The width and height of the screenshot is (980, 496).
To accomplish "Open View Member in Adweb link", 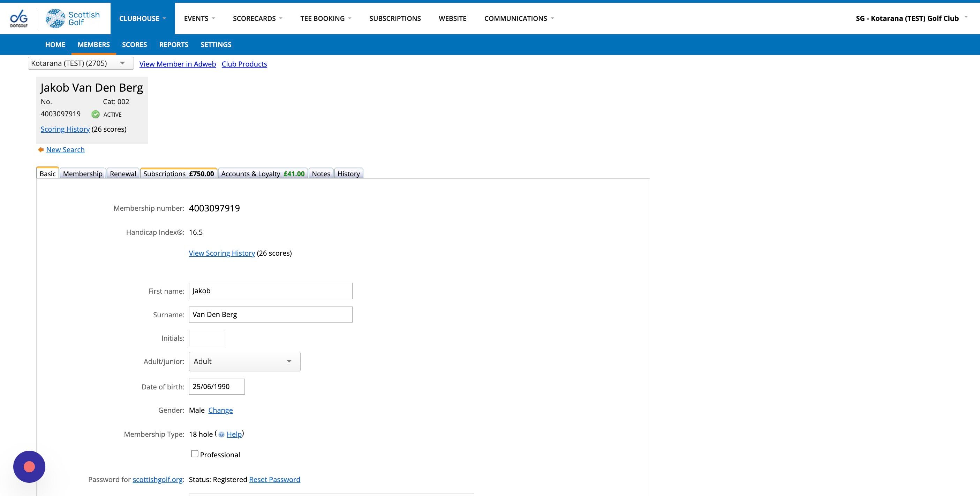I will [x=177, y=64].
